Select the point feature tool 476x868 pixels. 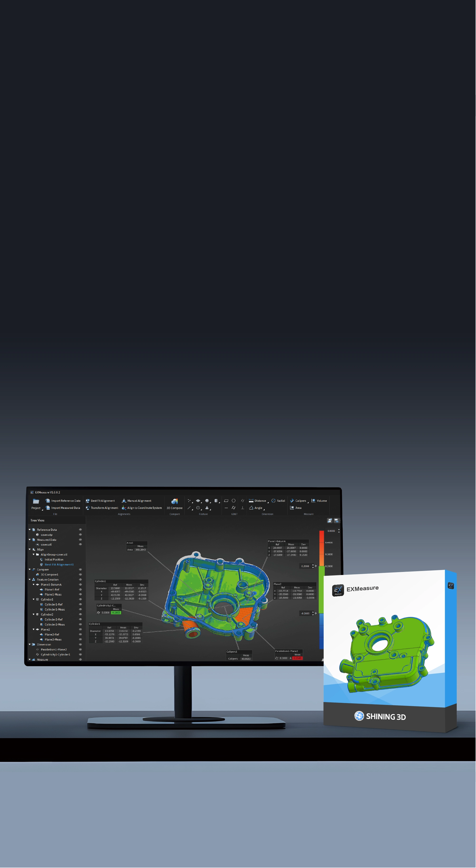pyautogui.click(x=189, y=501)
